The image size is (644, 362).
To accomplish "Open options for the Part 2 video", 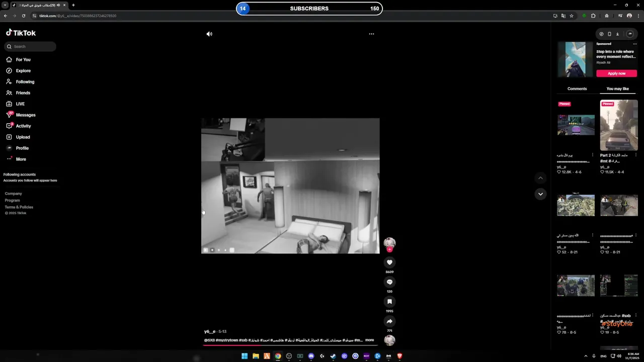I will point(635,155).
